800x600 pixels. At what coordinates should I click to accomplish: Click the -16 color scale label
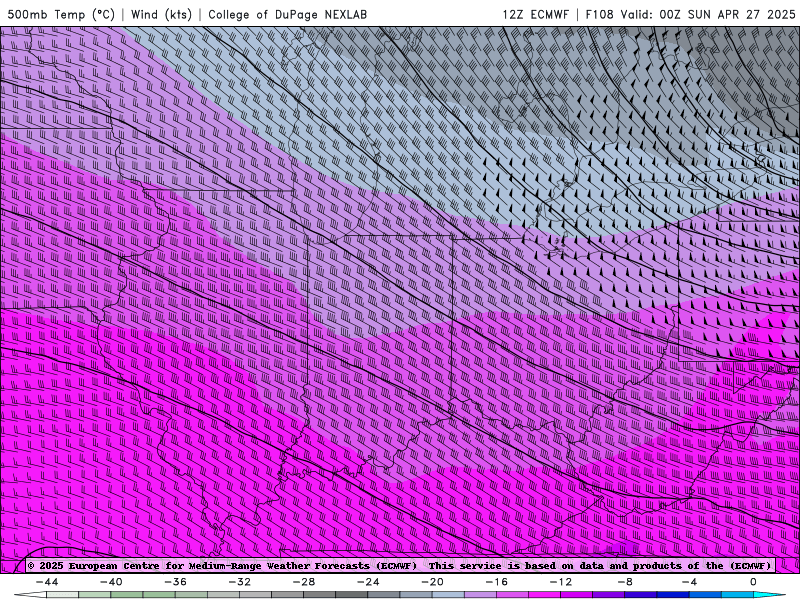497,582
